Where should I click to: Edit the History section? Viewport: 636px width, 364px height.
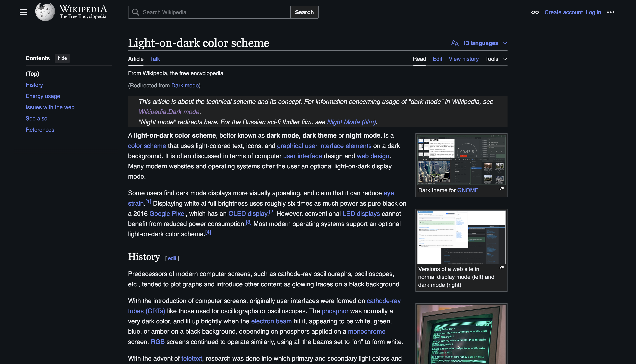(172, 258)
